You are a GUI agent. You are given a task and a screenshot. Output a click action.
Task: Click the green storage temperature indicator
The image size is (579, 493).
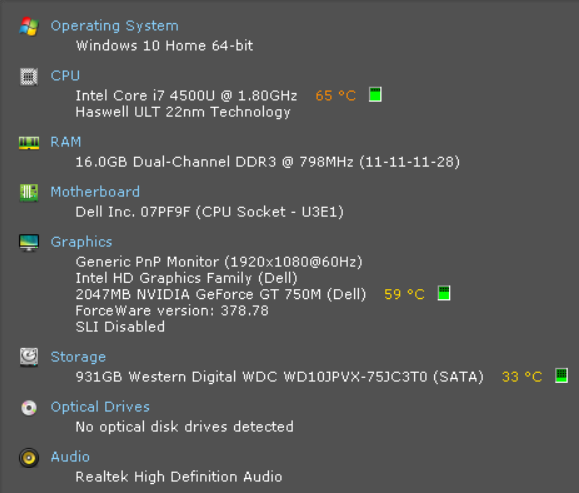(x=561, y=376)
